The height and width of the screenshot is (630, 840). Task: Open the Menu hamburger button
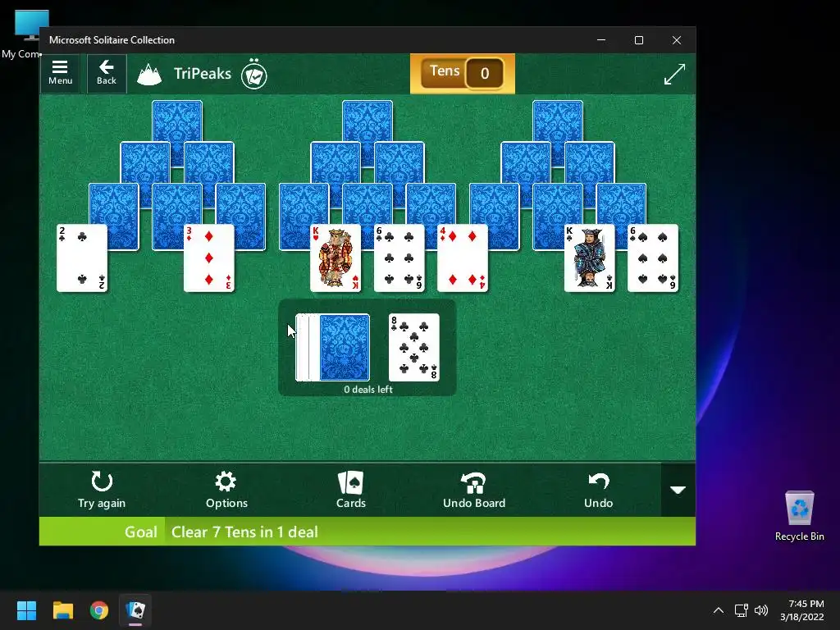[60, 73]
